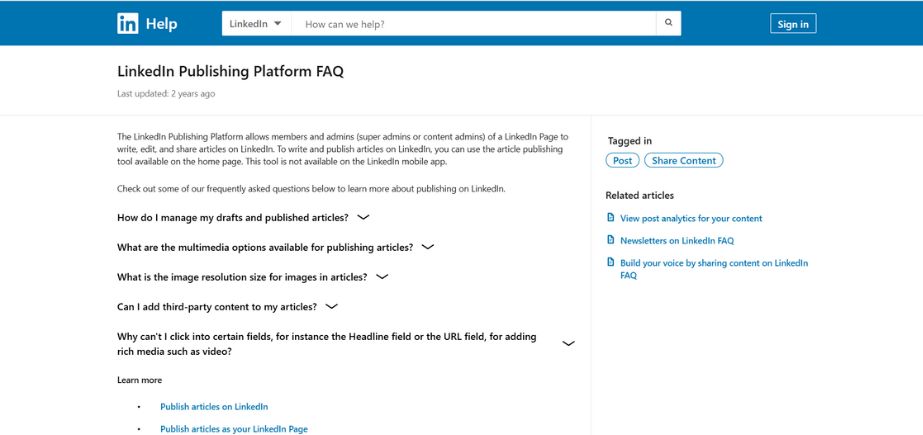
Task: Open the LinkedIn product dropdown
Action: [x=256, y=24]
